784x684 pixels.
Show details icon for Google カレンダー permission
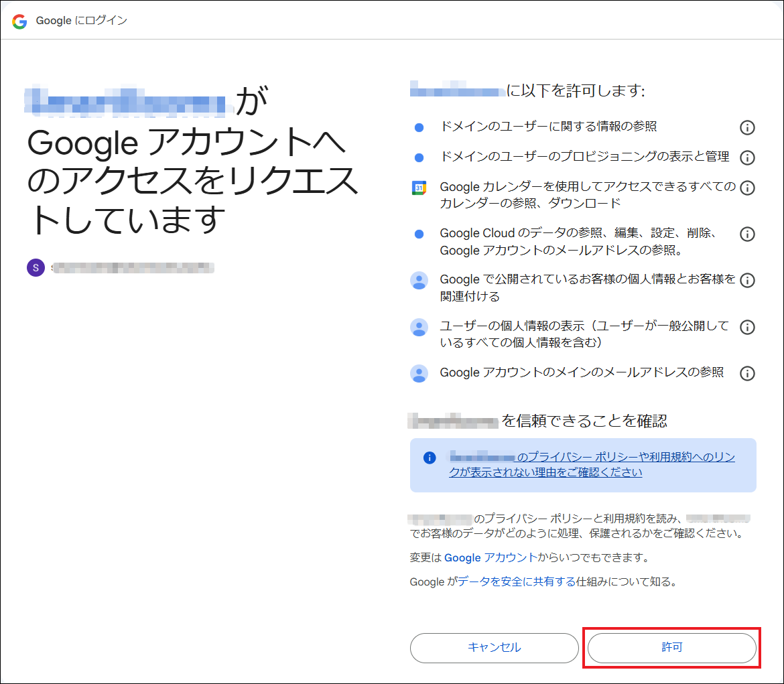747,188
